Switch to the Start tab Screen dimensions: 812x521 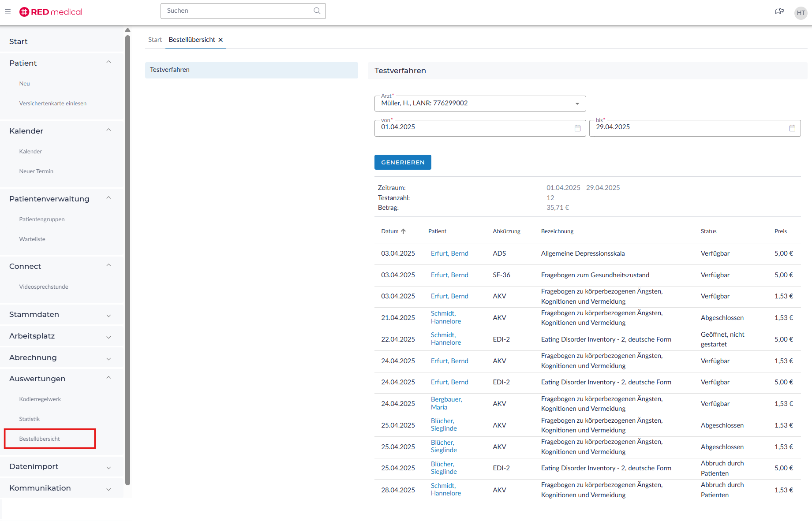(x=155, y=40)
